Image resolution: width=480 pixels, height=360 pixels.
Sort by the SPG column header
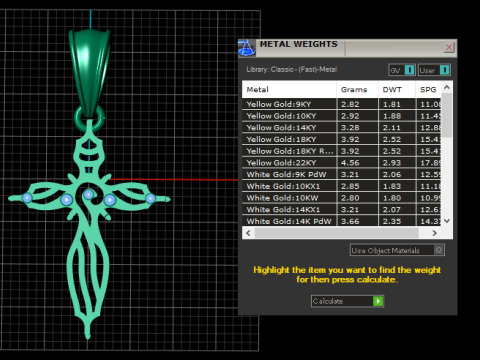pos(428,89)
